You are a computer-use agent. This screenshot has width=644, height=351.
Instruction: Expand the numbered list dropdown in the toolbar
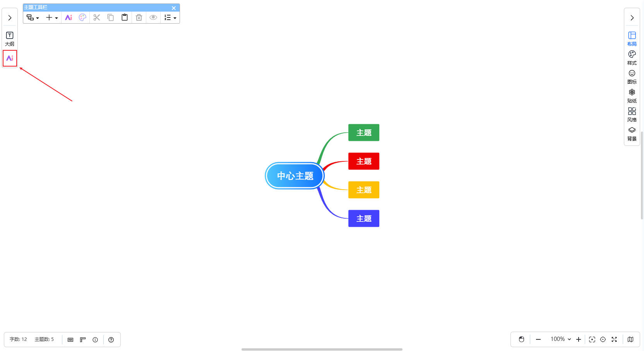pos(170,17)
